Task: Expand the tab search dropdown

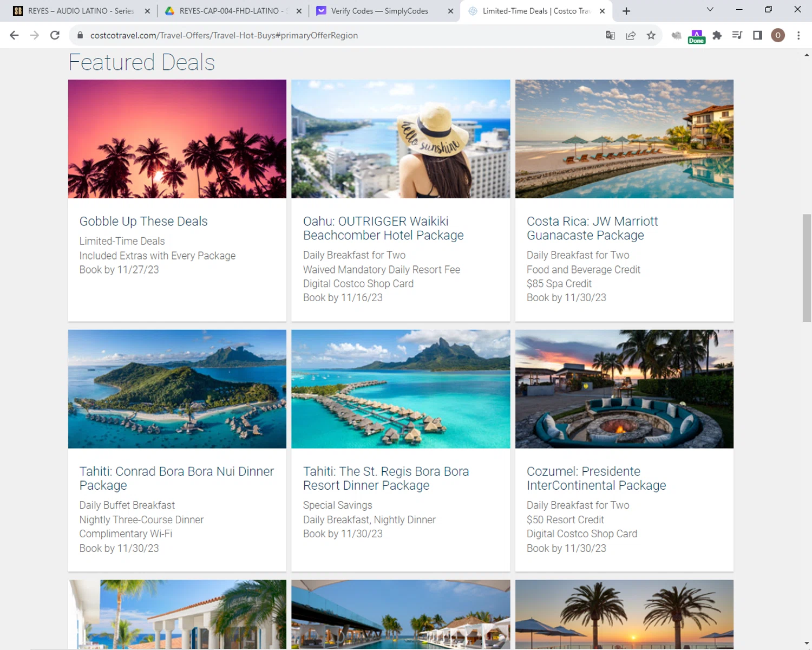Action: click(710, 10)
